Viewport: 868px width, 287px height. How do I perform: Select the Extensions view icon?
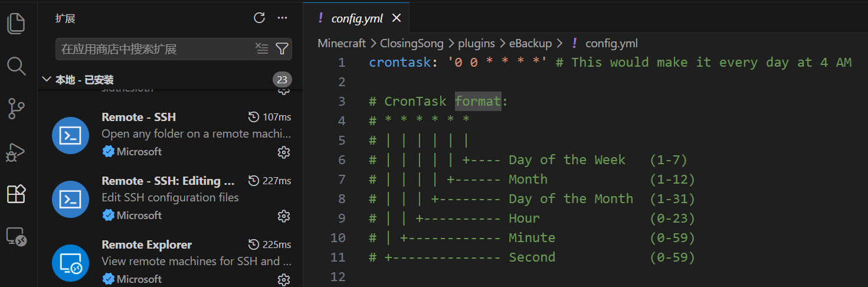pos(16,194)
